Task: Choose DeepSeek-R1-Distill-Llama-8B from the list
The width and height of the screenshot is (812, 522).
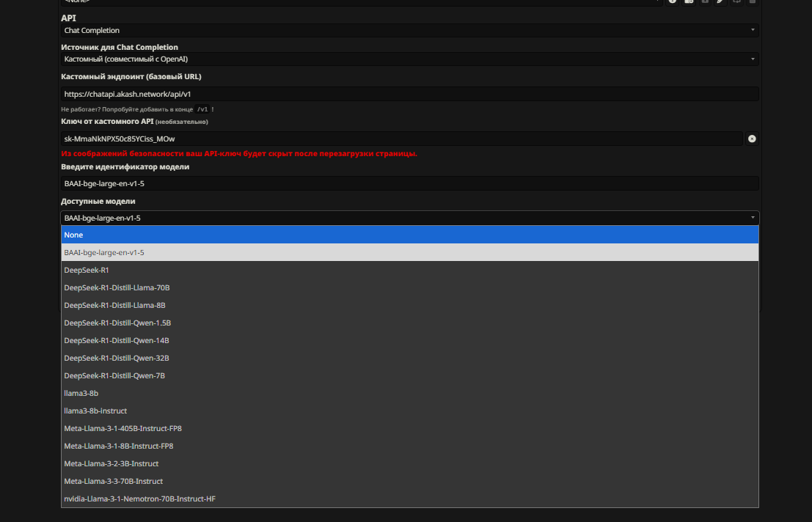Action: click(x=409, y=305)
